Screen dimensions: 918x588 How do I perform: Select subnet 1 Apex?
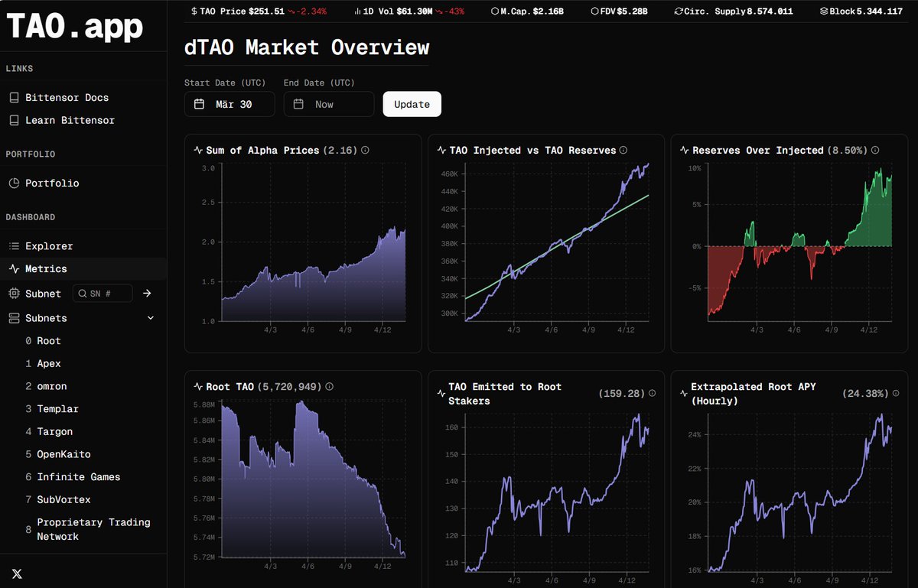[43, 364]
